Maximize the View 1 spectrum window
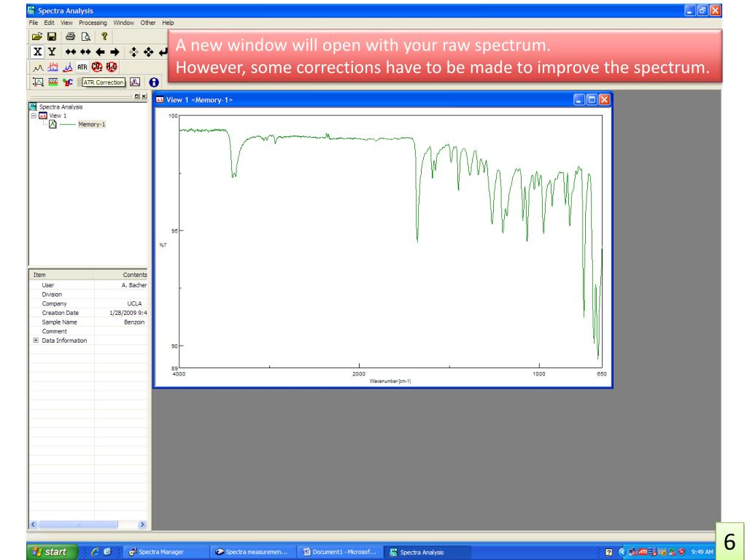The image size is (747, 560). tap(592, 99)
